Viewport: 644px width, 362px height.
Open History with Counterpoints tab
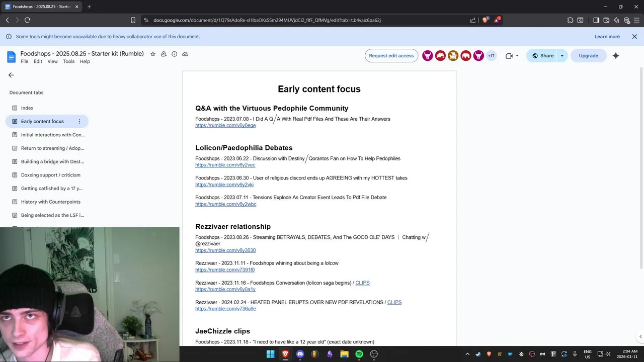[47, 202]
